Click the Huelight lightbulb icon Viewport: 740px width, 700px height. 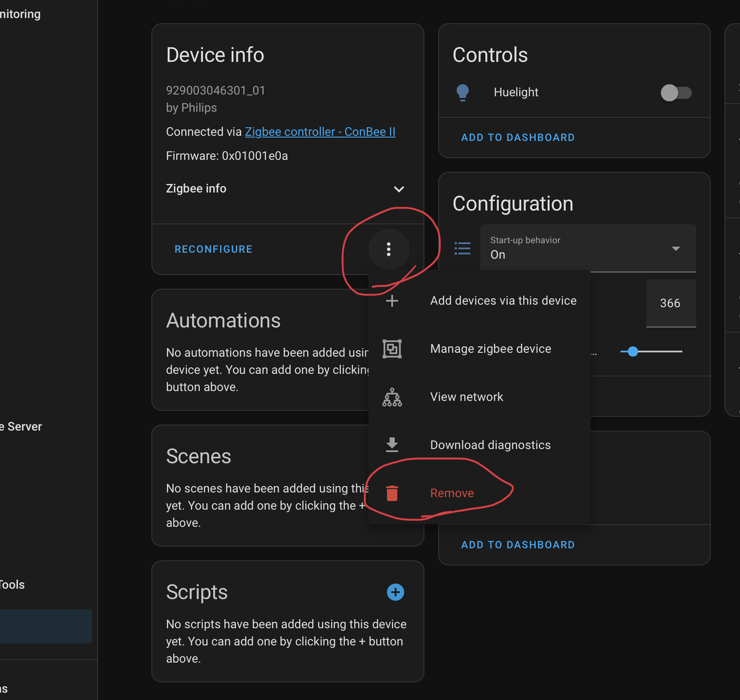click(462, 92)
